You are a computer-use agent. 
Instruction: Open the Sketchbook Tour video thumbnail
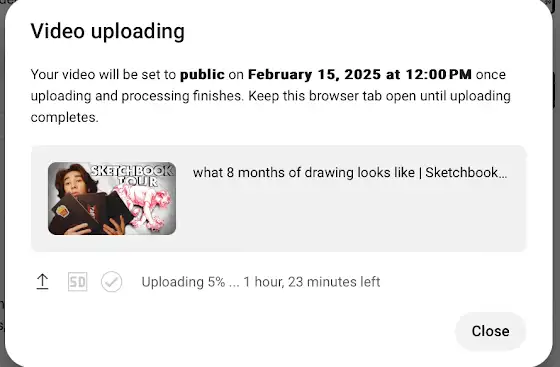point(112,198)
